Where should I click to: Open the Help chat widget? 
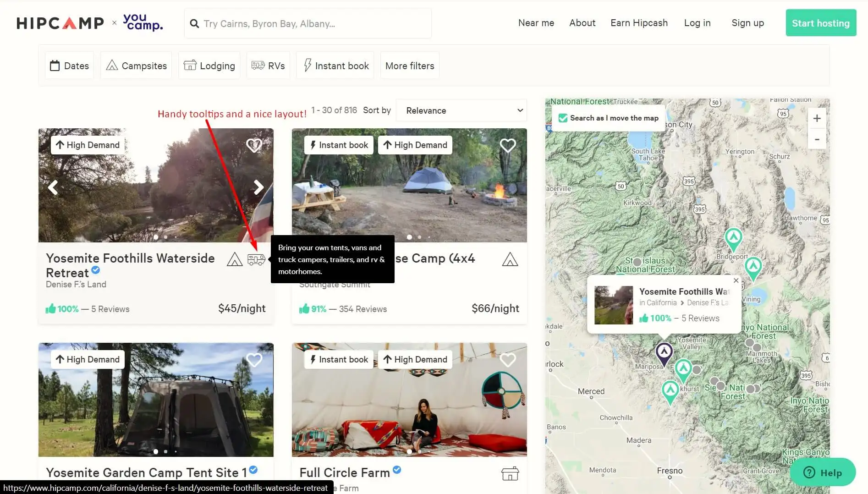(823, 472)
